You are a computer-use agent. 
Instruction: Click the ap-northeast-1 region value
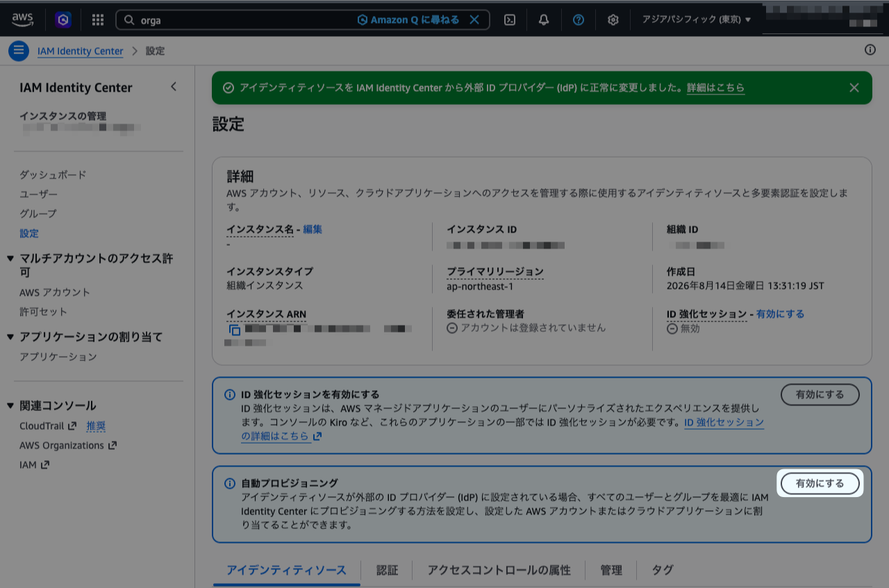point(480,286)
